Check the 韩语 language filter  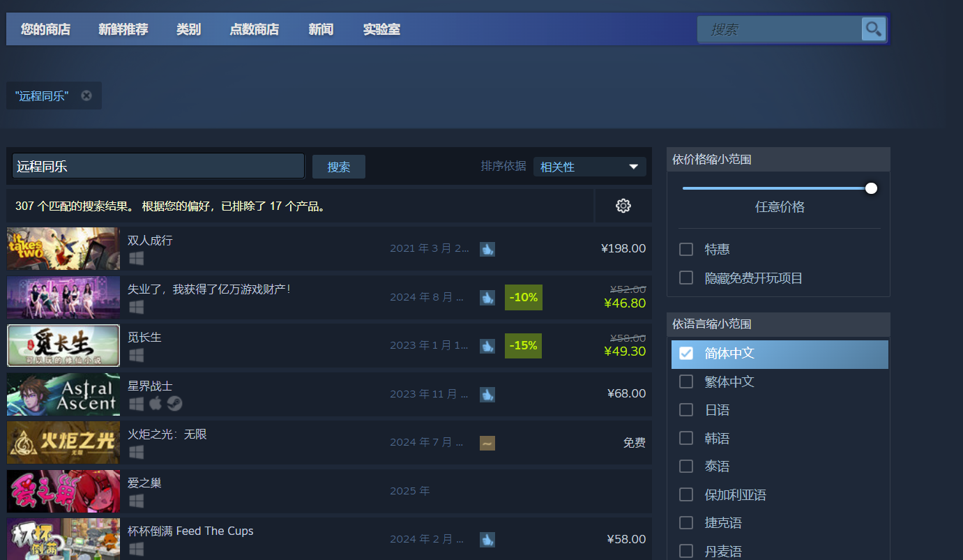[x=686, y=438]
